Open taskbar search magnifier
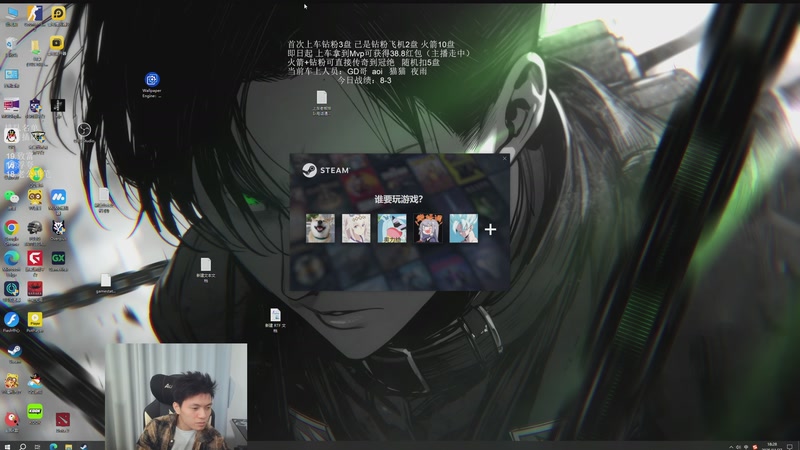This screenshot has width=800, height=450. (23, 446)
